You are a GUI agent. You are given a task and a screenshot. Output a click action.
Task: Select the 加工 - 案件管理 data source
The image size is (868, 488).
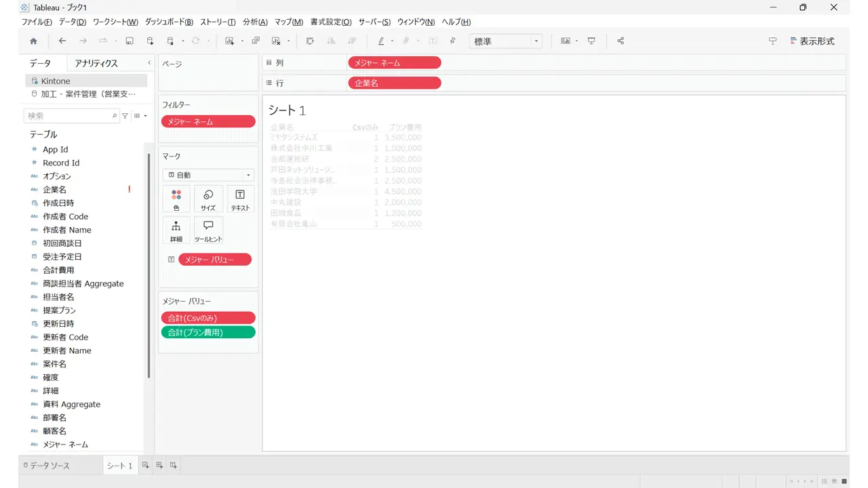tap(86, 94)
